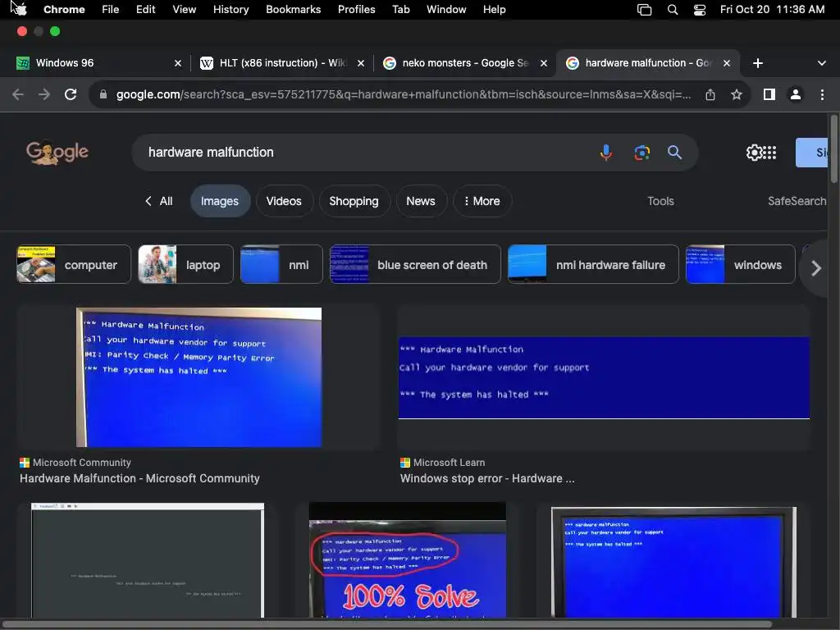Click the page vertical scrollbar
This screenshot has height=630, width=840.
pyautogui.click(x=833, y=150)
